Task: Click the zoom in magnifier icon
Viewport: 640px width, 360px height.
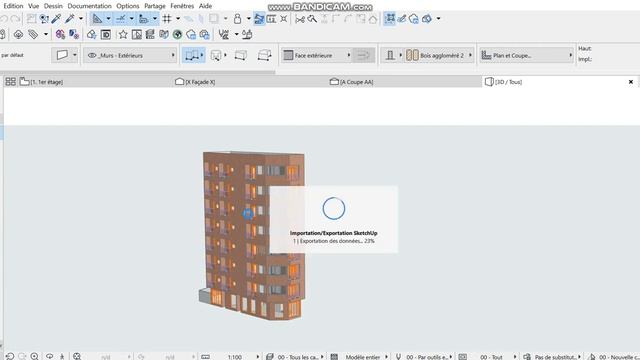Action: (x=34, y=356)
